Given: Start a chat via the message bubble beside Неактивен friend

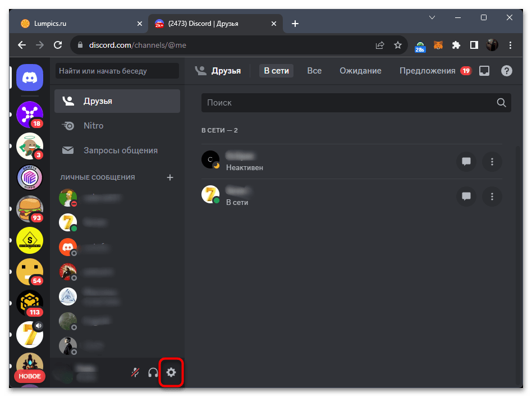Looking at the screenshot, I should 466,162.
